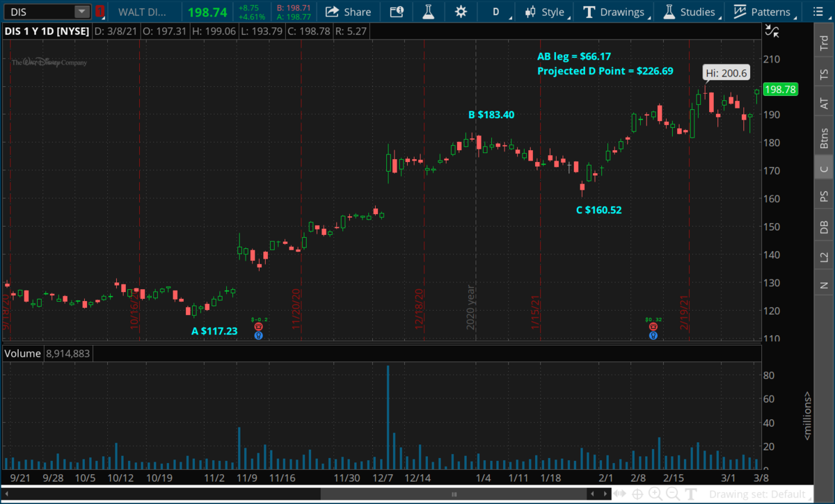
Task: Open the N side tab
Action: click(x=825, y=285)
